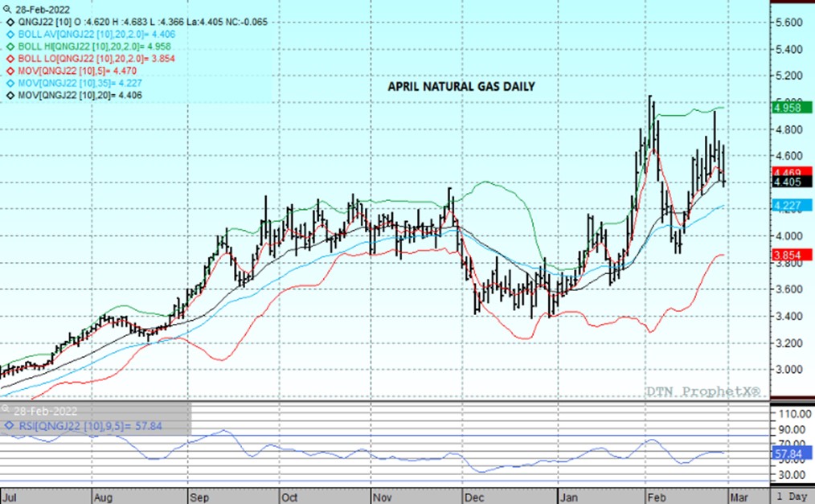
Task: Select the BOLL HI green diamond marker
Action: (x=8, y=52)
